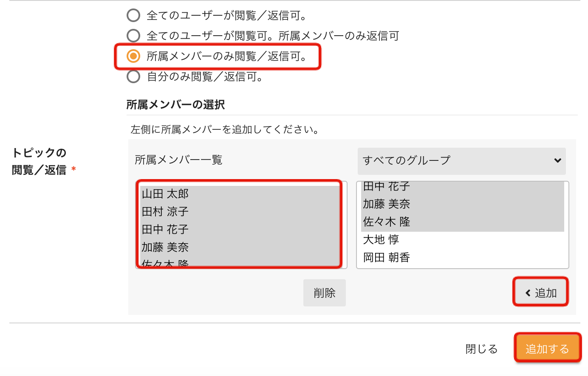Select '田中 花子' in right user list
This screenshot has height=376, width=588.
coord(386,187)
